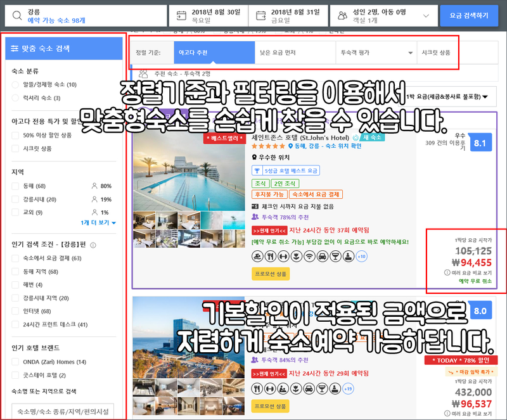Tick the 시크릿 상품 checkbox in the sidebar

tap(15, 149)
